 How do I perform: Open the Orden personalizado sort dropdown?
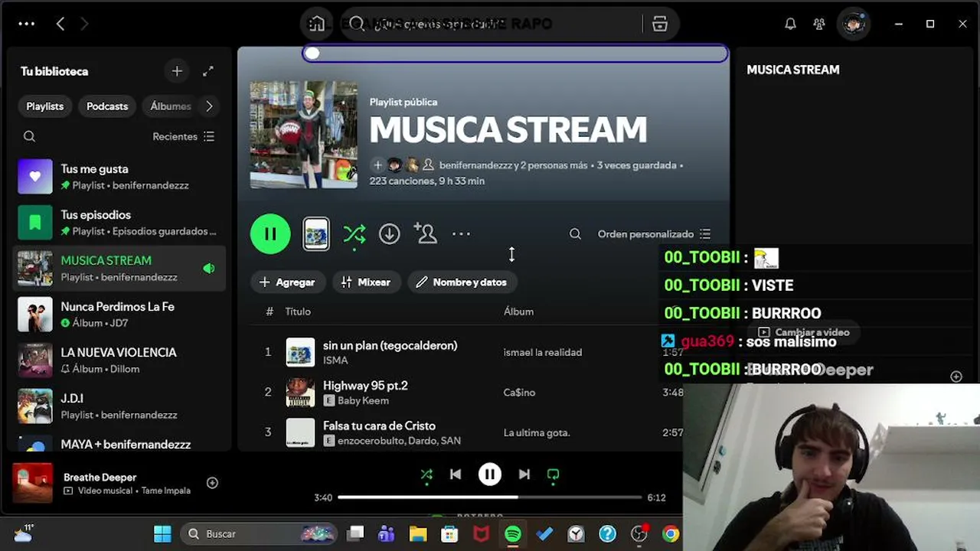point(655,234)
